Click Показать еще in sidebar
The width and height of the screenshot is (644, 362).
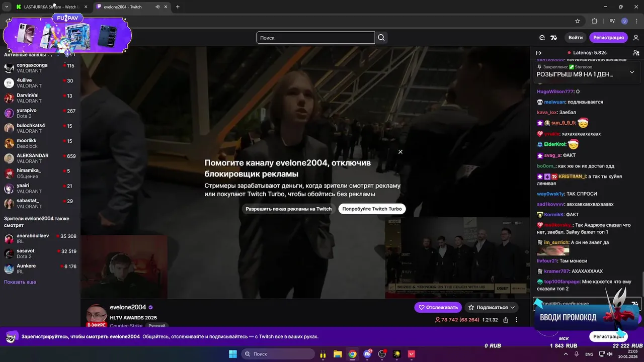point(20,282)
